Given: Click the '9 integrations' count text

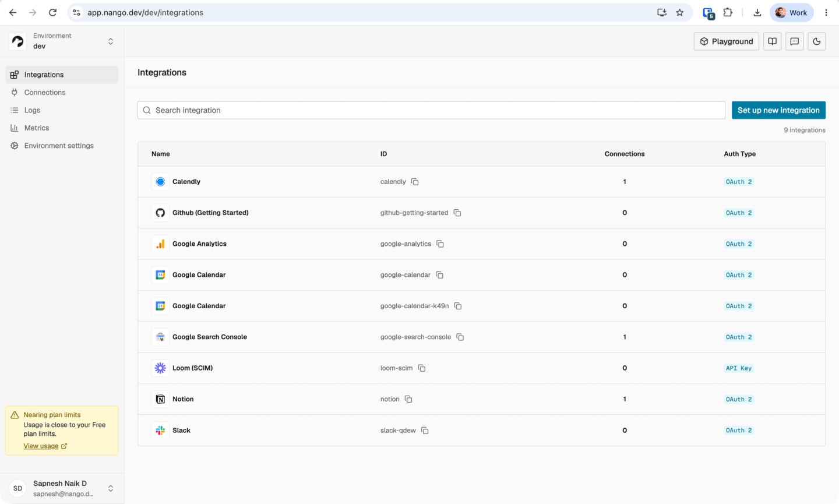Looking at the screenshot, I should click(x=805, y=130).
